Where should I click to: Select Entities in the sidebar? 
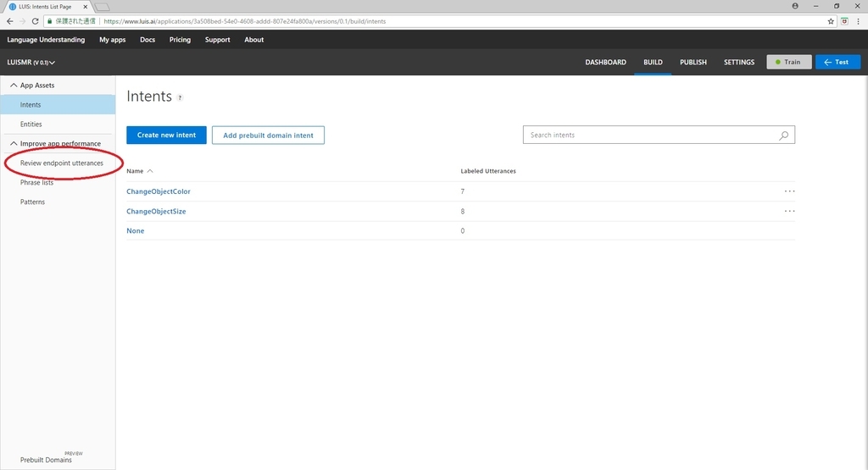click(31, 124)
